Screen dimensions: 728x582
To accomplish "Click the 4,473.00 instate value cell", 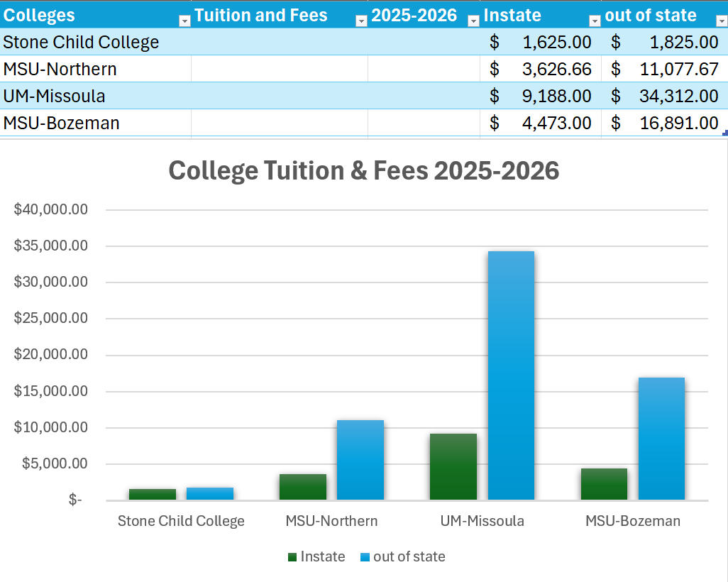I will (541, 123).
